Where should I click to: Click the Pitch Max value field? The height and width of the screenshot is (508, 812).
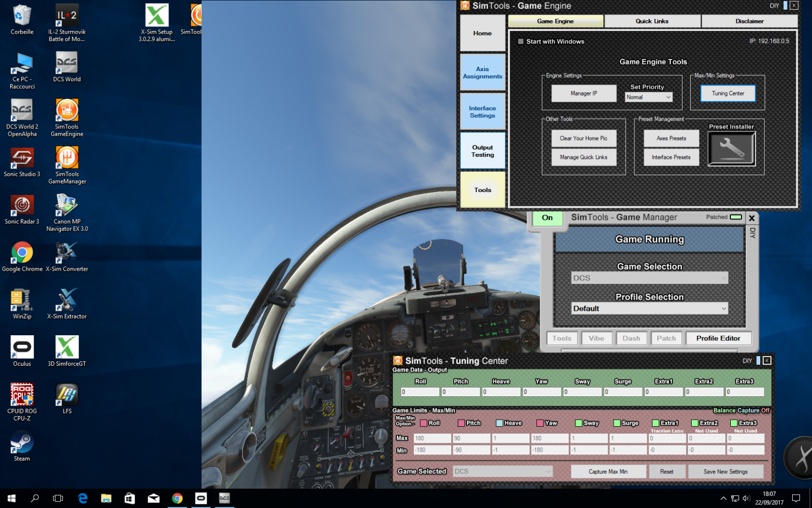coord(471,438)
